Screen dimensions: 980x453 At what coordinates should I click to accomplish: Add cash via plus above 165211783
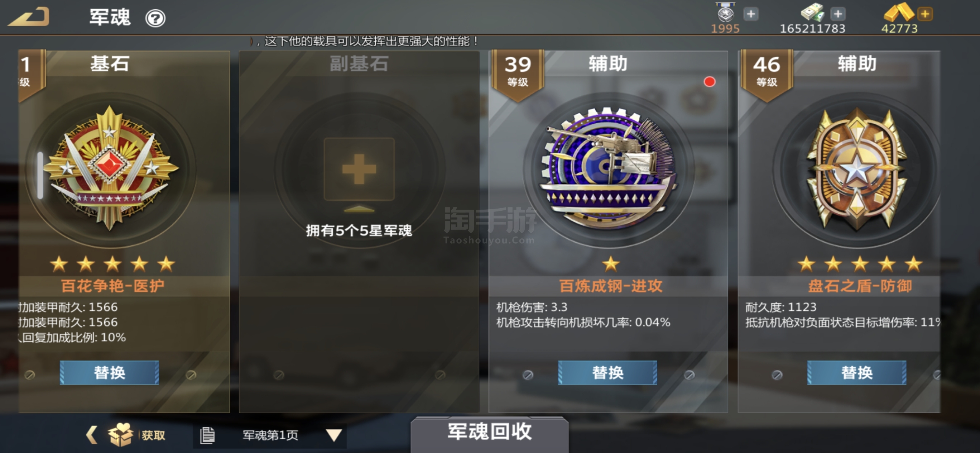point(838,14)
